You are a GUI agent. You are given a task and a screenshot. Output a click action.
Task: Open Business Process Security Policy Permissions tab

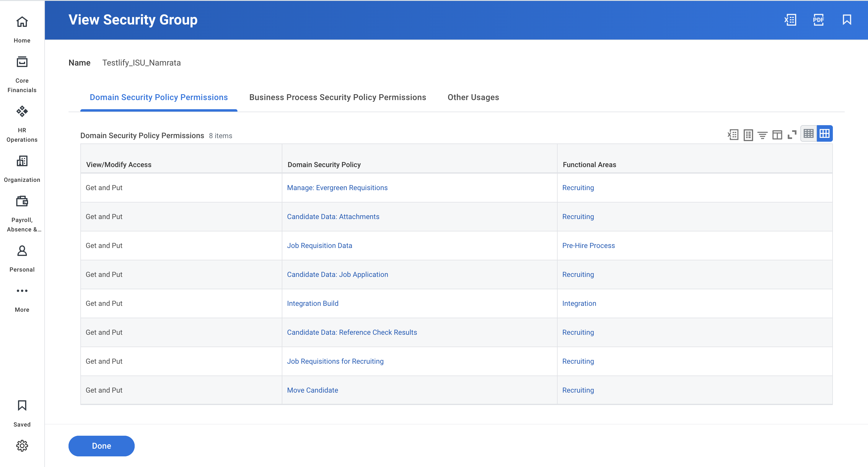click(337, 97)
